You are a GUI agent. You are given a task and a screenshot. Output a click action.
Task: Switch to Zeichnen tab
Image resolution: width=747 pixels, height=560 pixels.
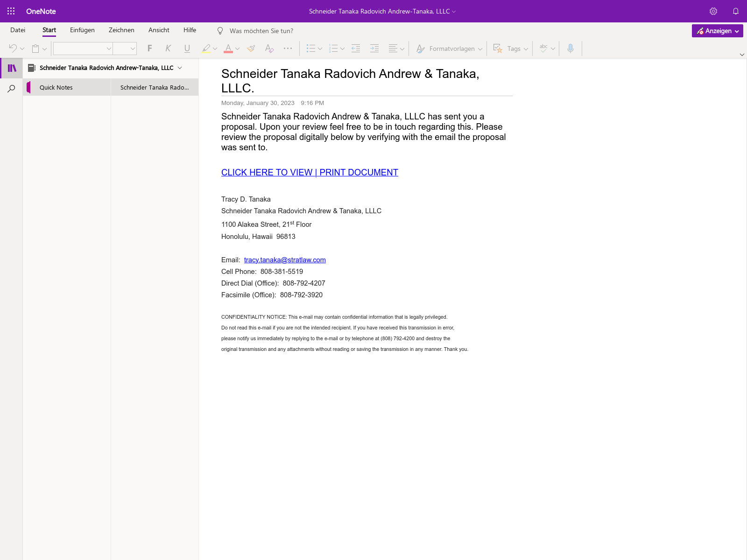coord(121,30)
